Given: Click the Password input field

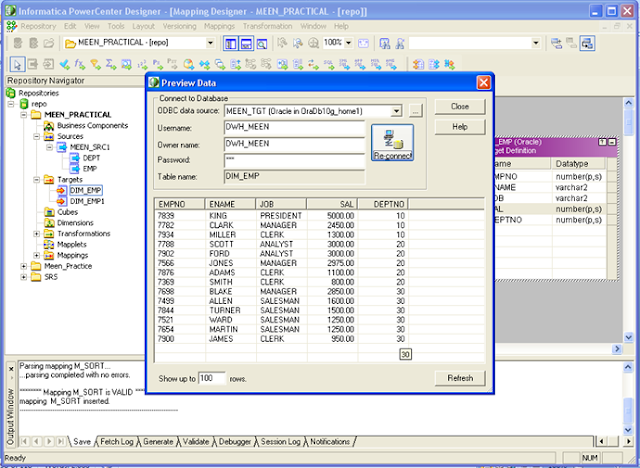Looking at the screenshot, I should 294,160.
